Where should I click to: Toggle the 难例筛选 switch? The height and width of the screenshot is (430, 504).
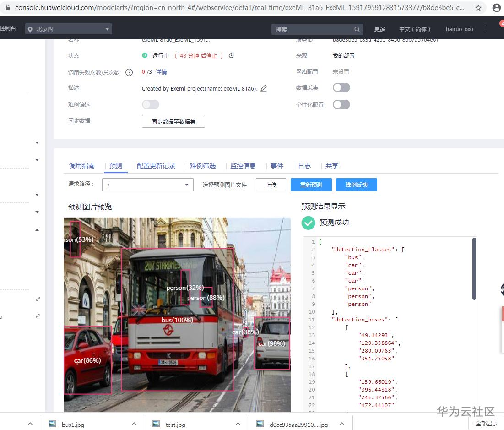(151, 104)
